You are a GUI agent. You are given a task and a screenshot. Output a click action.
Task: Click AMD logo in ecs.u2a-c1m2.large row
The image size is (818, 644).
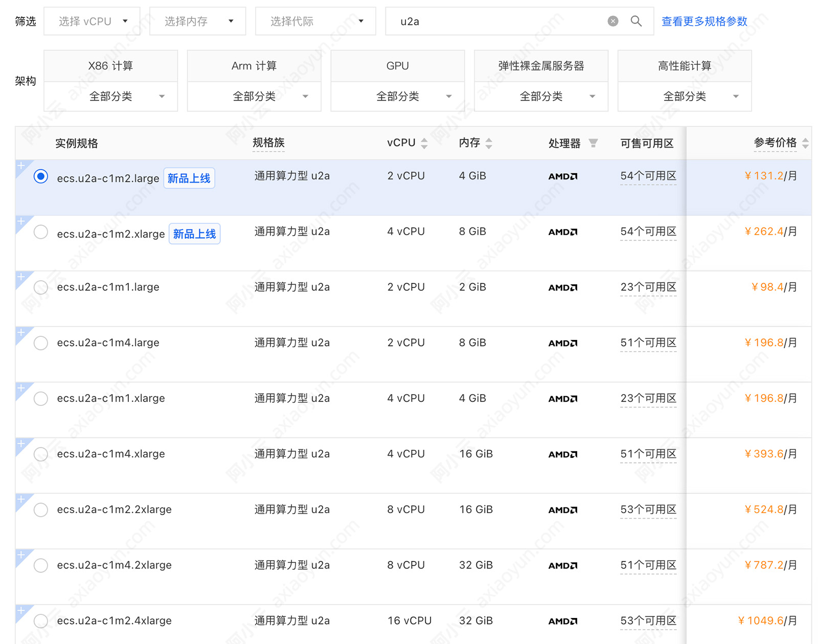click(x=563, y=176)
